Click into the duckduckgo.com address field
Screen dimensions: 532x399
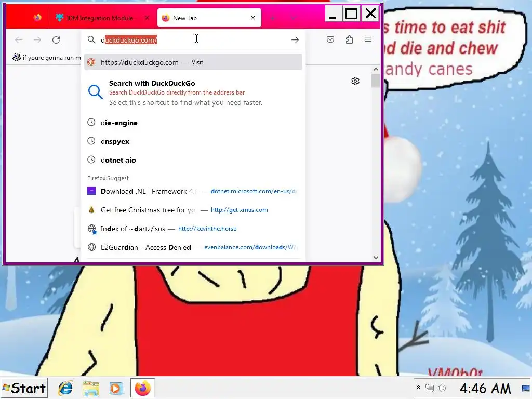pos(193,40)
